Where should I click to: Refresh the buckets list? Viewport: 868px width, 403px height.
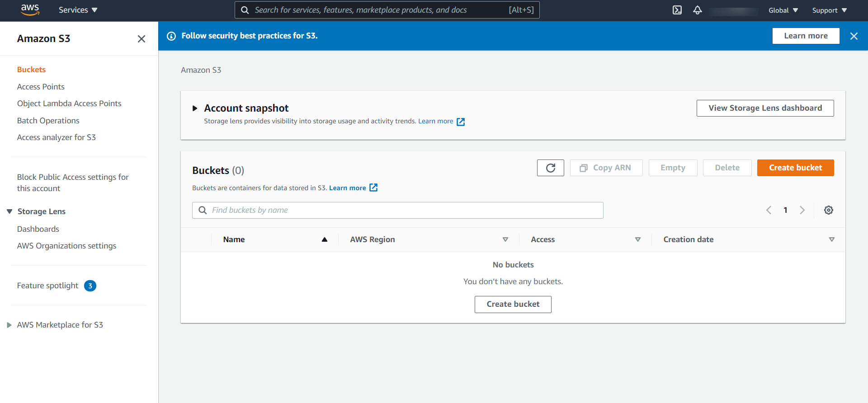click(x=550, y=168)
